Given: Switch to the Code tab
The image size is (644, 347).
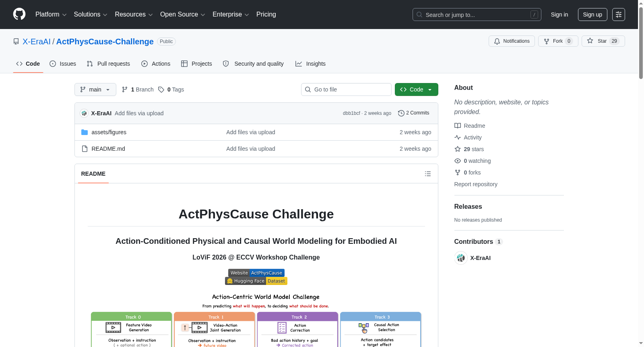Looking at the screenshot, I should [x=28, y=64].
